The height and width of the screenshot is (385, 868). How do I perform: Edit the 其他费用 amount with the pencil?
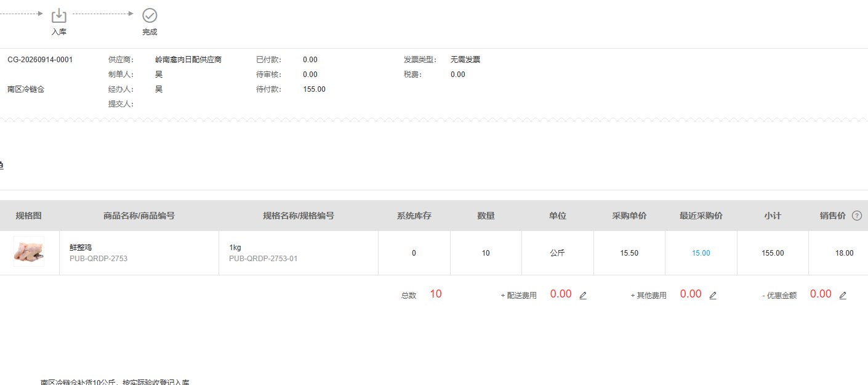pyautogui.click(x=713, y=295)
